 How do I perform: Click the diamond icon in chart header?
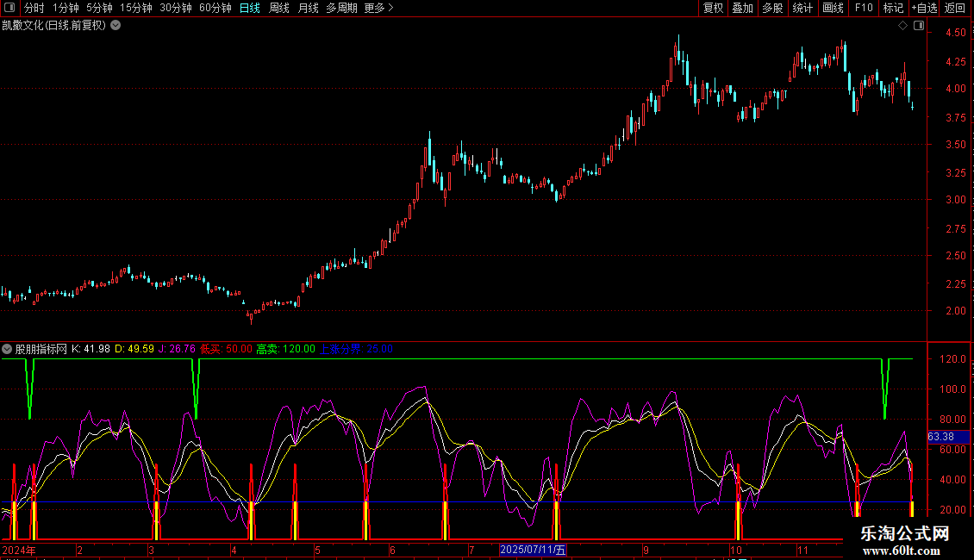pos(903,26)
